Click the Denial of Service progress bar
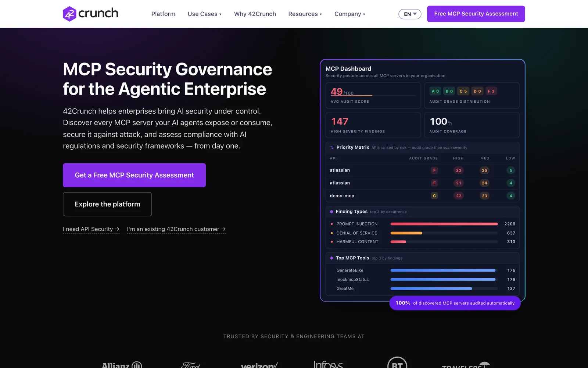The image size is (588, 368). 444,233
